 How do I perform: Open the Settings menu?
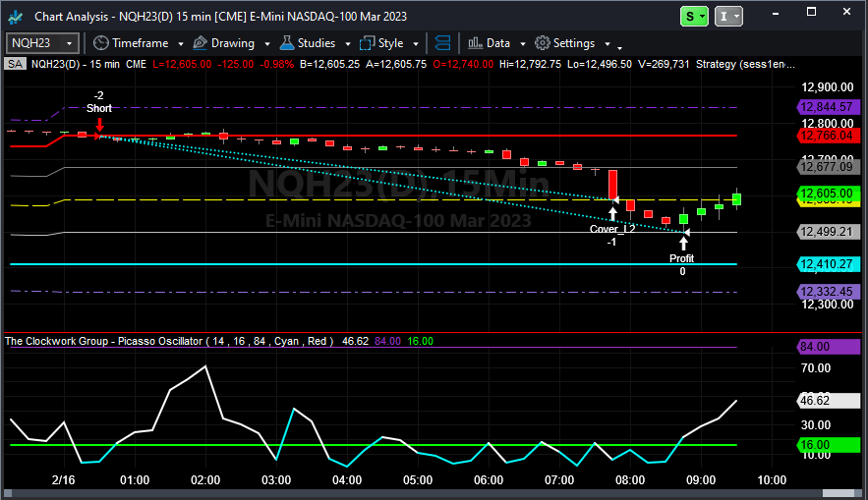(573, 43)
